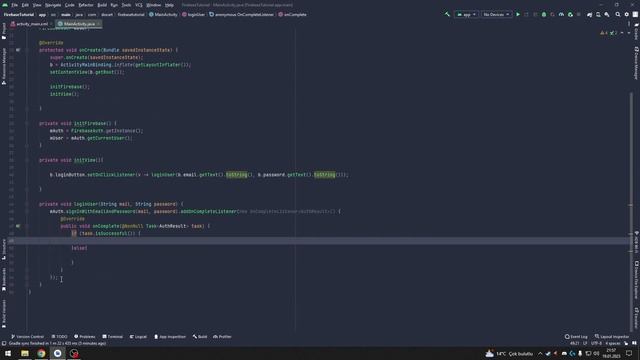Open IDE settings gear icon
The height and width of the screenshot is (360, 640).
click(x=627, y=14)
